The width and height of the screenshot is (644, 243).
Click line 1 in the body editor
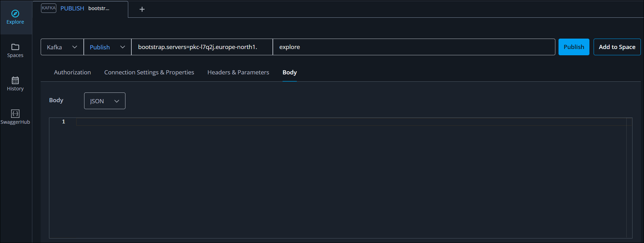[x=351, y=122]
